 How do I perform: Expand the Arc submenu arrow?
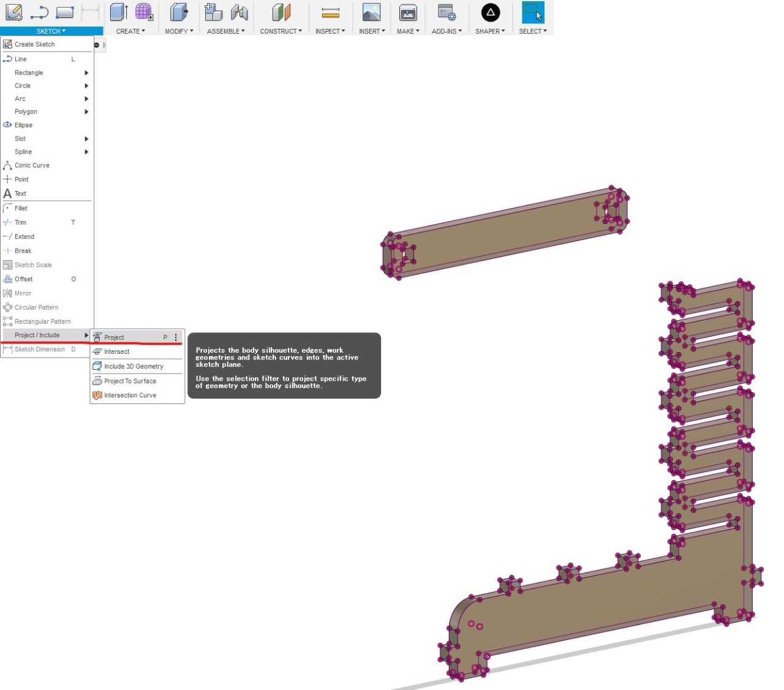[86, 99]
